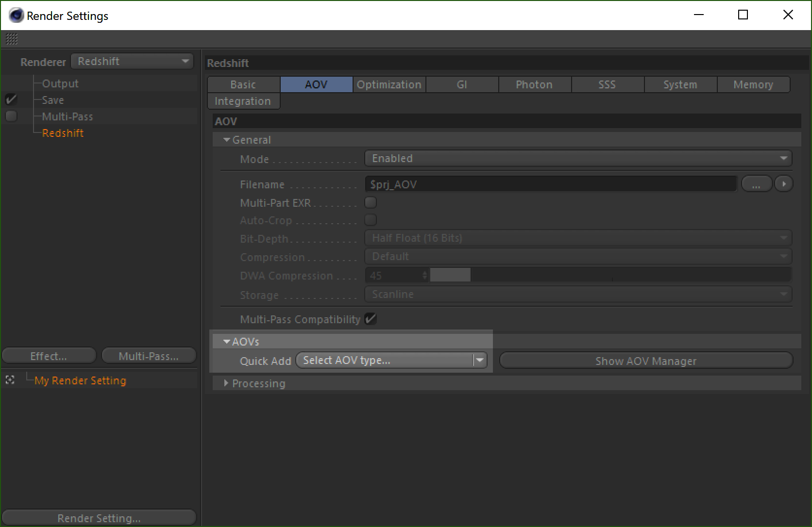
Task: Open the Mode dropdown set to Enabled
Action: [x=578, y=158]
